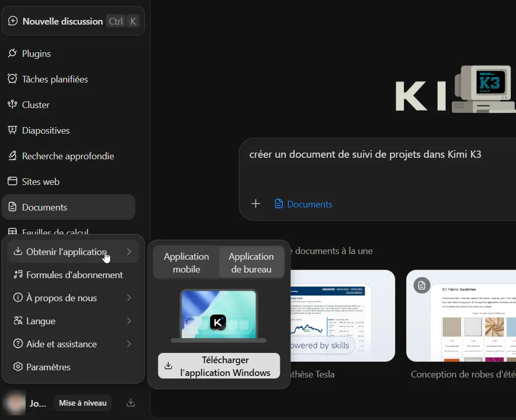Open the Tesla document thumbnail

[x=343, y=316]
